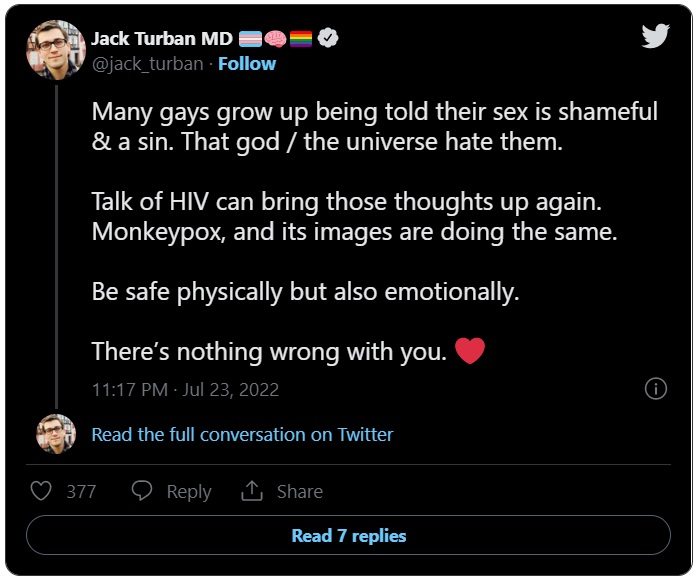Image resolution: width=699 pixels, height=582 pixels.
Task: Click the small avatar beside full conversation link
Action: point(56,434)
